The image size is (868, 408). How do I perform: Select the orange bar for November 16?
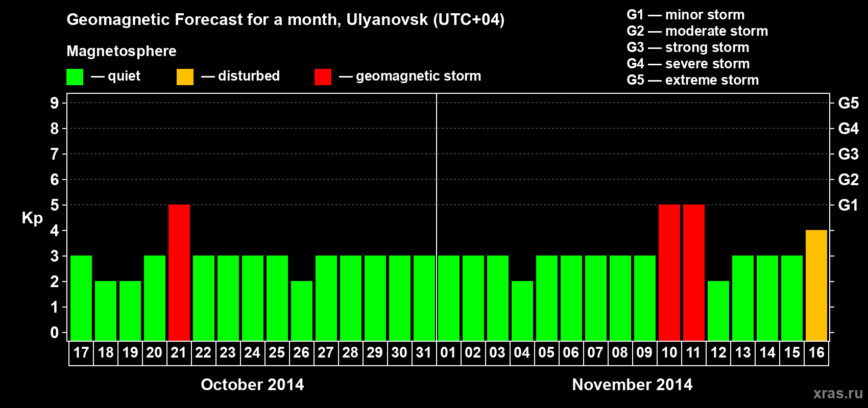tap(816, 286)
